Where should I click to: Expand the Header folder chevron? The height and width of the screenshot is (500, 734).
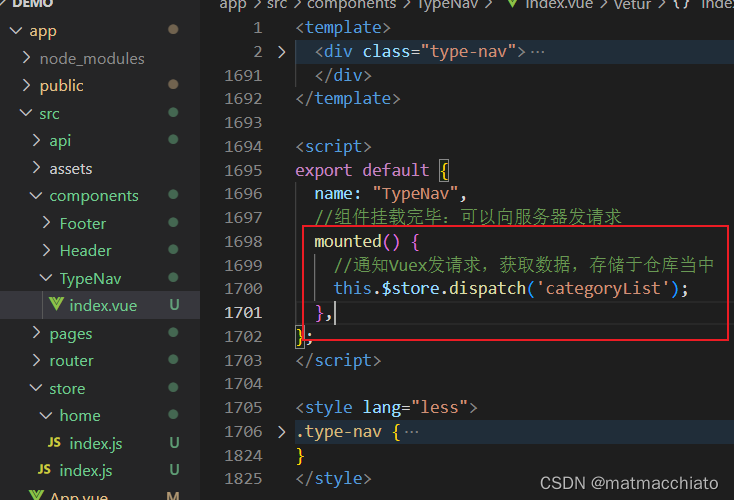[x=46, y=250]
